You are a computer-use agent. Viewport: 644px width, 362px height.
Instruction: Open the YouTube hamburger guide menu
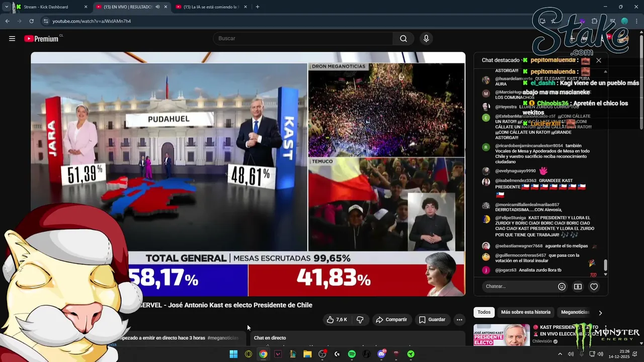(x=12, y=39)
